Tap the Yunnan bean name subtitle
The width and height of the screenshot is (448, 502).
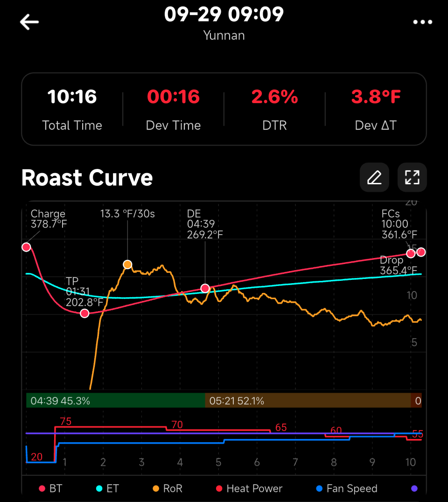(224, 35)
